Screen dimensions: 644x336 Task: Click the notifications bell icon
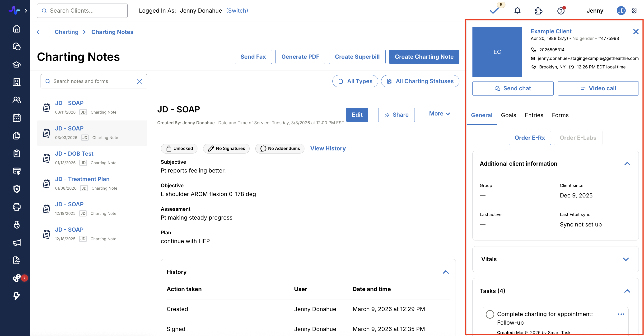coord(517,10)
